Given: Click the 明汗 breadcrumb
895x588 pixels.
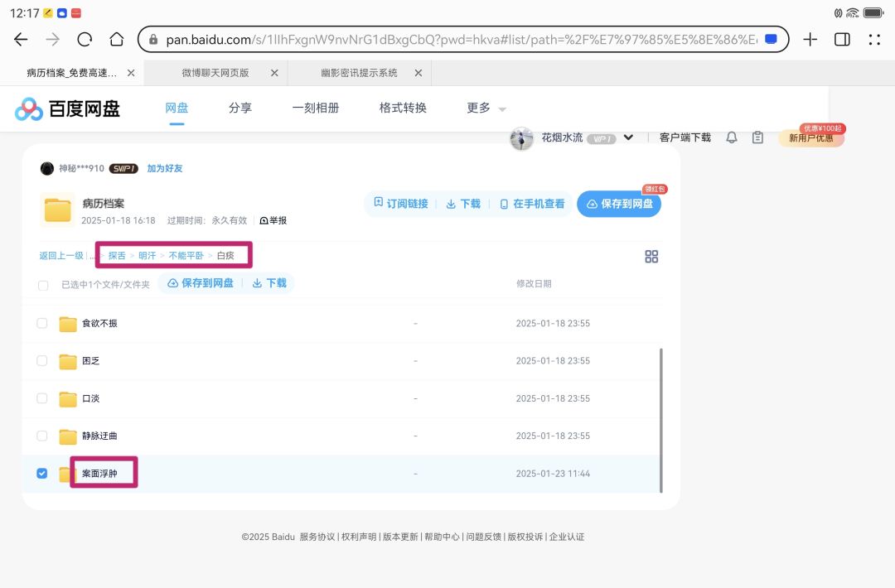Looking at the screenshot, I should [148, 256].
